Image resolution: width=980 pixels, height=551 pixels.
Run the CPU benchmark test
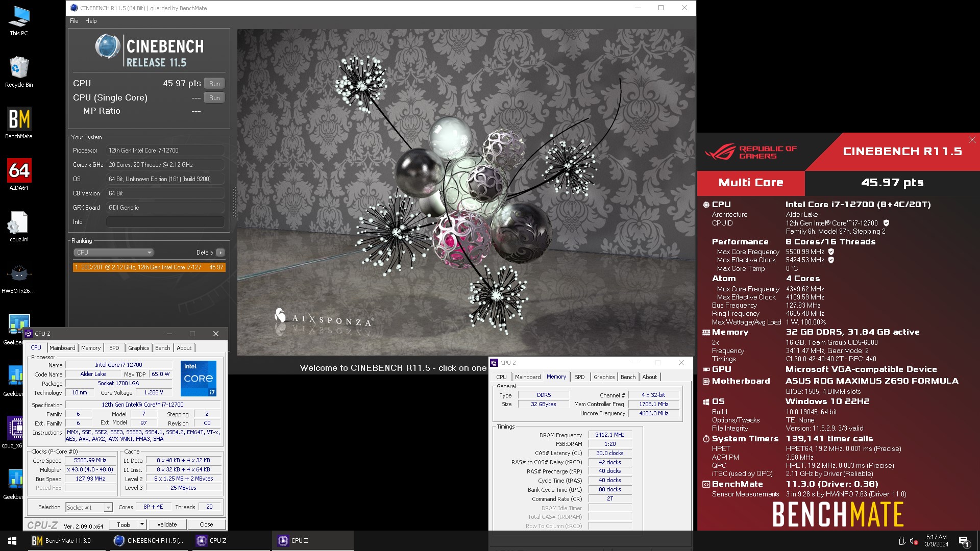tap(214, 84)
